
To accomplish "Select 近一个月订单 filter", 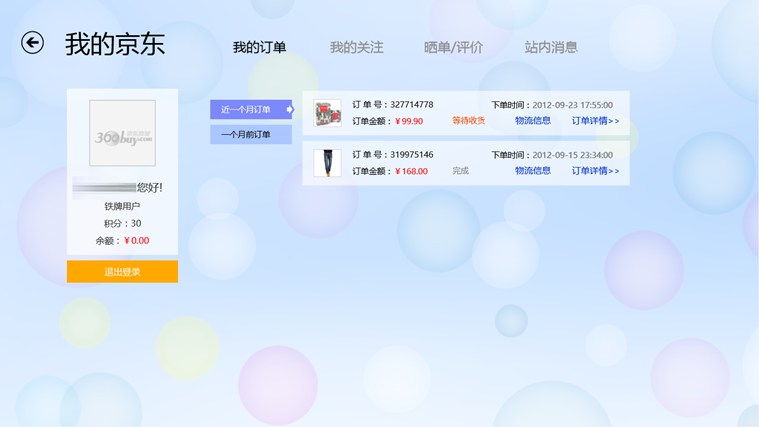I will pos(252,109).
